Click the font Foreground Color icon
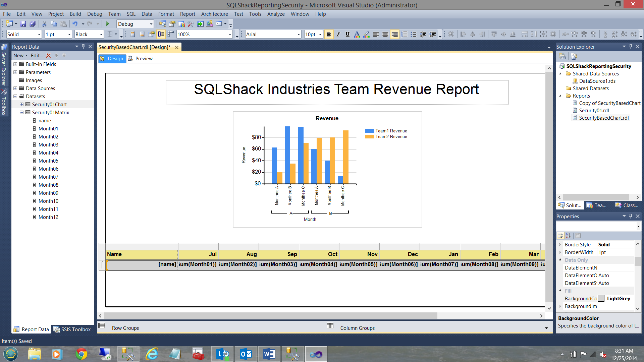Viewport: 644px width, 362px height. click(x=357, y=34)
